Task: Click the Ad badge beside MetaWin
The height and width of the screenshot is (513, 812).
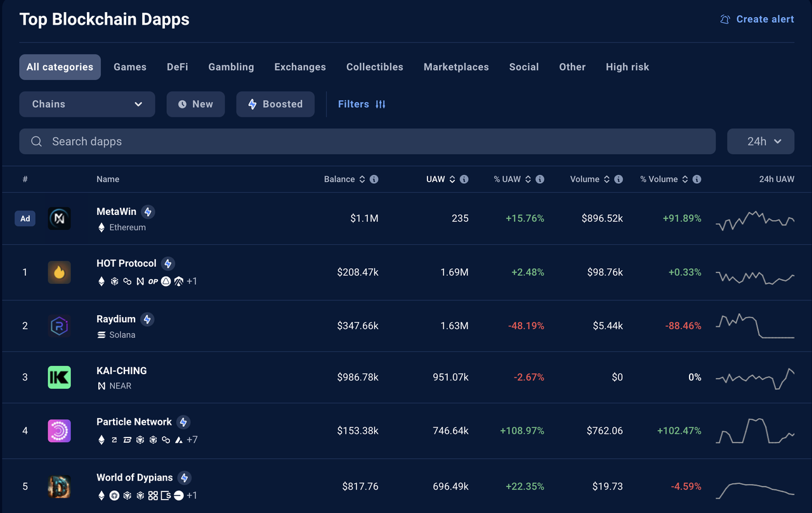Action: (25, 219)
